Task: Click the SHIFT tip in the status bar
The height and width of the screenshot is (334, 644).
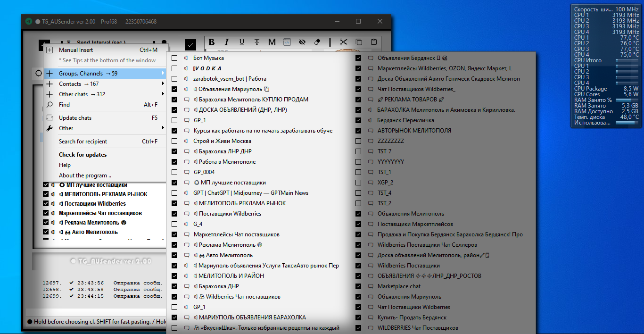Action: [x=97, y=322]
